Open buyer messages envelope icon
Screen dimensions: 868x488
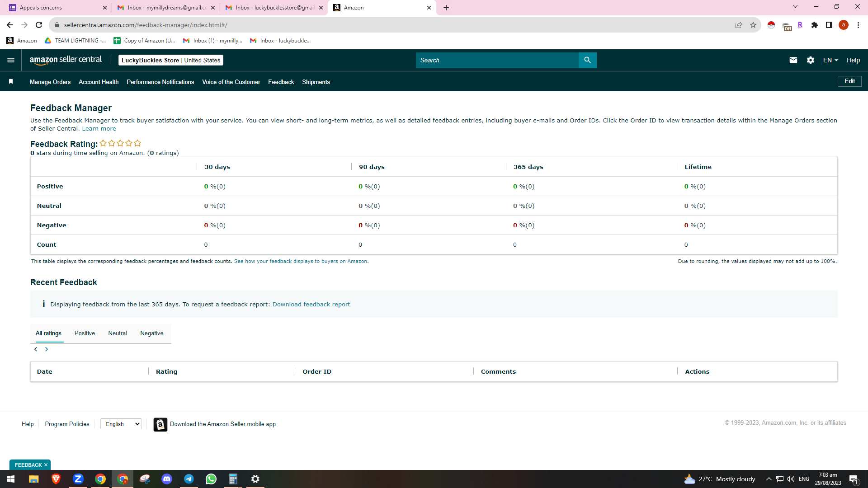(x=793, y=60)
